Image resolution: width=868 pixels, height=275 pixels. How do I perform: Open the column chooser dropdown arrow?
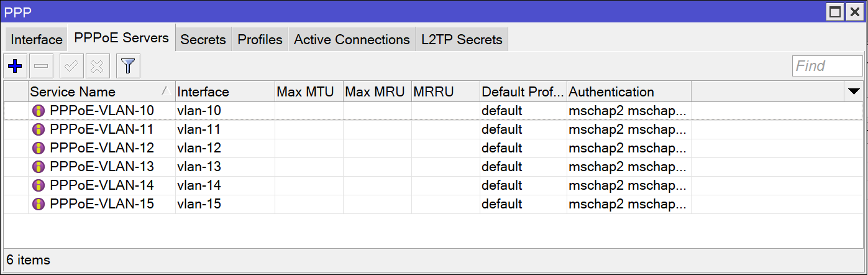click(x=853, y=91)
